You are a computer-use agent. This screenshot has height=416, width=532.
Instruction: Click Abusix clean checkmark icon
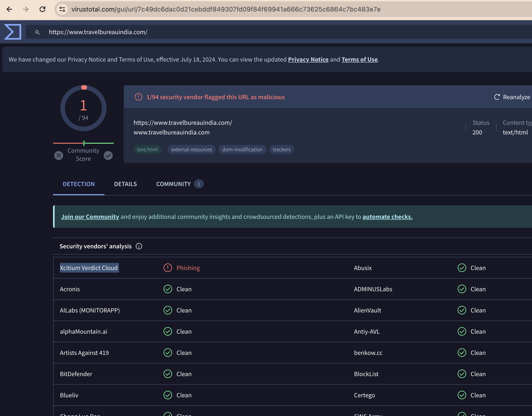pos(462,268)
